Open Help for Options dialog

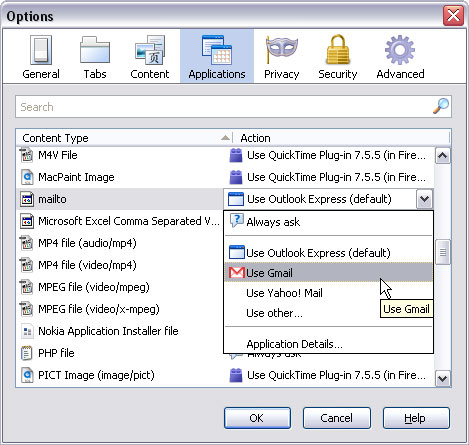(x=416, y=418)
